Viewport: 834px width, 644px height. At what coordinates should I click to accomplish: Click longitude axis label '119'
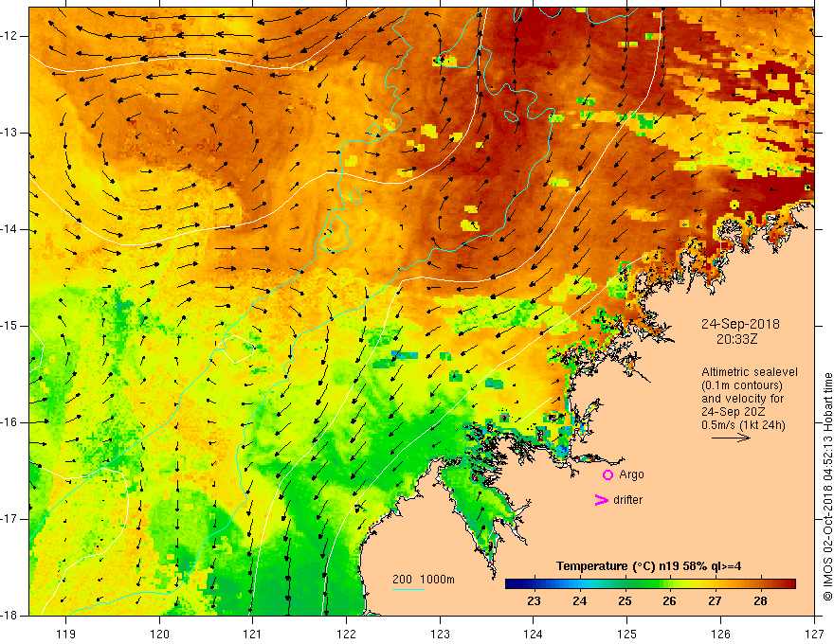coord(66,634)
